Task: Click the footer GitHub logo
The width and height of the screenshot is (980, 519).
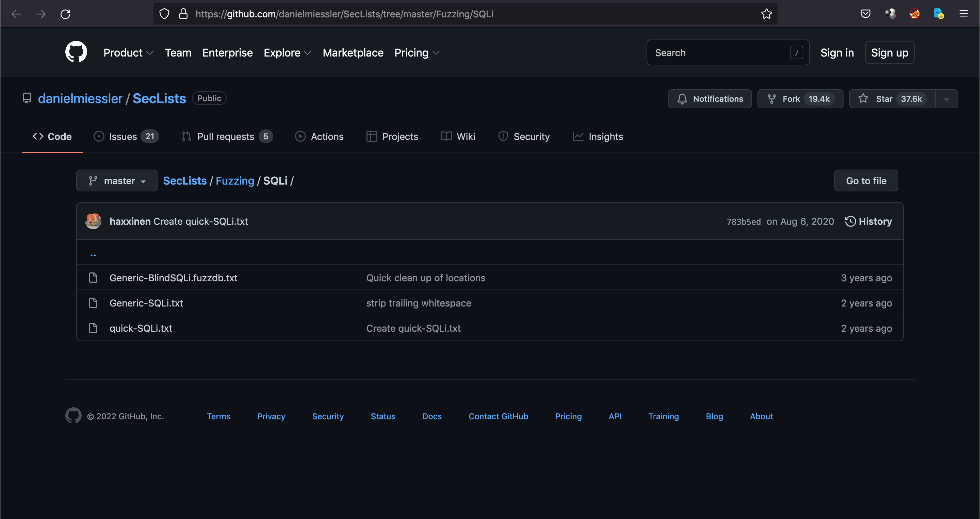Action: pos(73,416)
